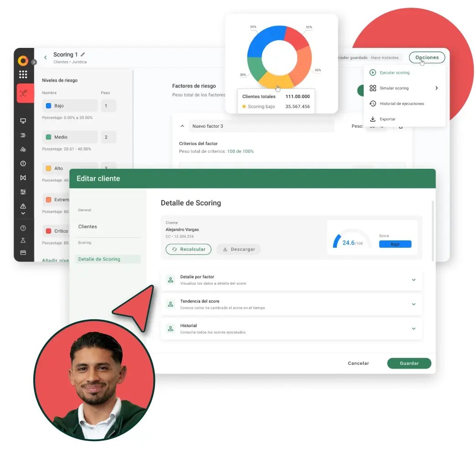476x453 pixels.
Task: Click the yellow segment of donut chart
Action: [276, 81]
